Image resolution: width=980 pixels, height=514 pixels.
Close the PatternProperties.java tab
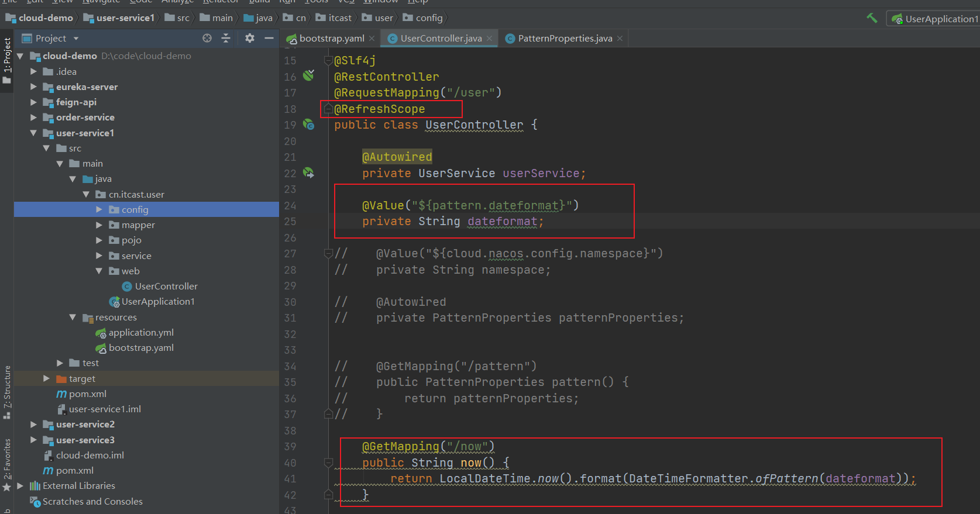[x=620, y=39]
